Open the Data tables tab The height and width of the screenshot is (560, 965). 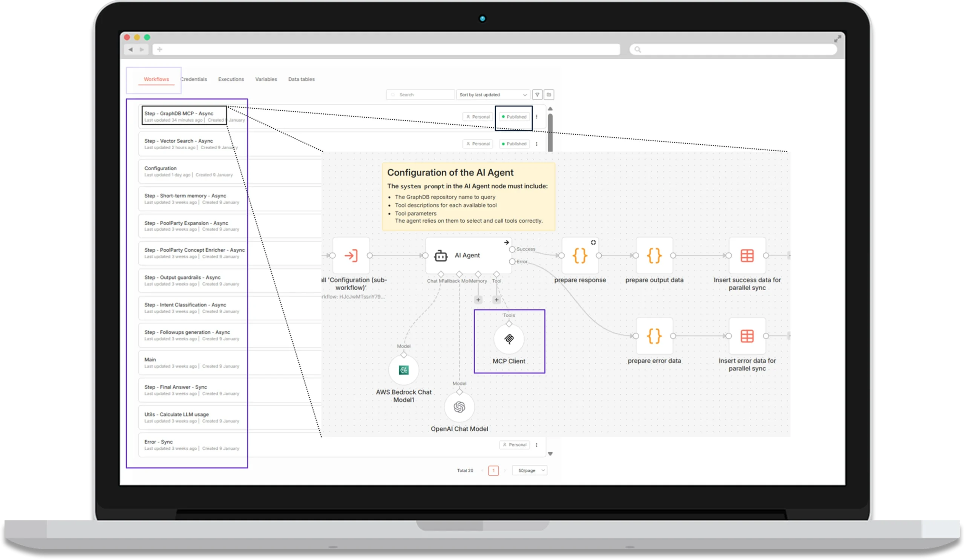301,79
